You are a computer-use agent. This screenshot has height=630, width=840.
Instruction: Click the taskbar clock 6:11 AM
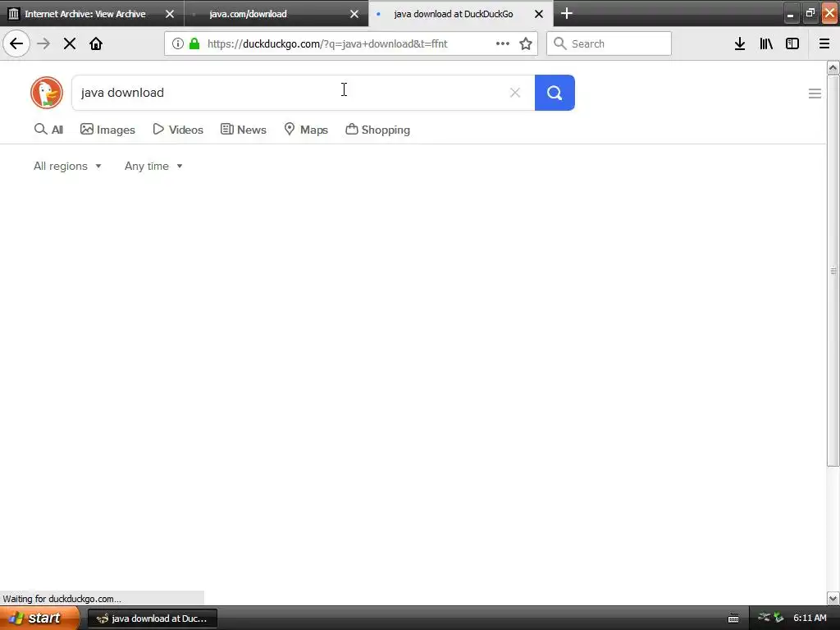pos(810,618)
